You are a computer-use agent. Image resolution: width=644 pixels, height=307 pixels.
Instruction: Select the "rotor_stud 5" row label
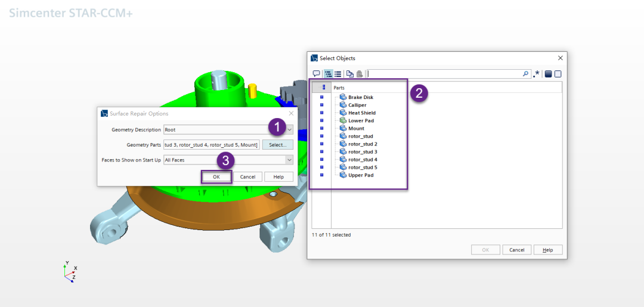[363, 168]
